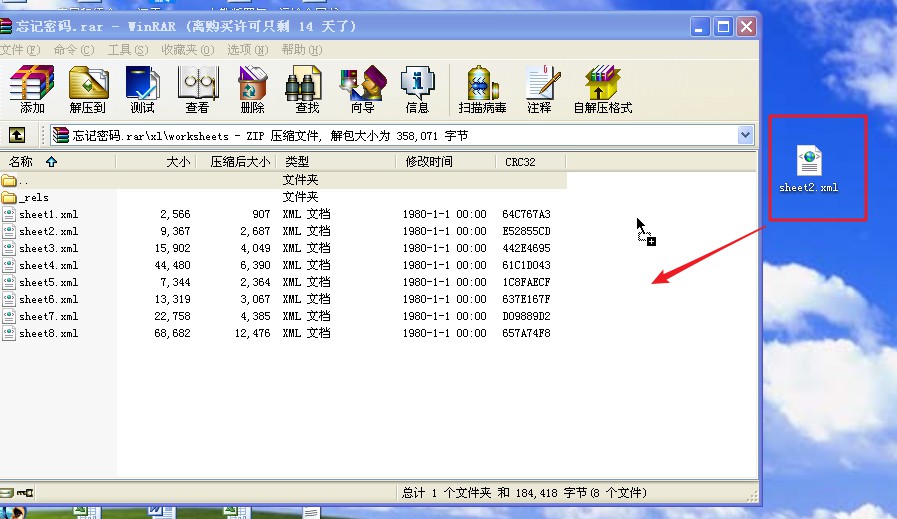This screenshot has height=519, width=897.
Task: Click CRC32 value 61C1D043
Action: pyautogui.click(x=526, y=266)
